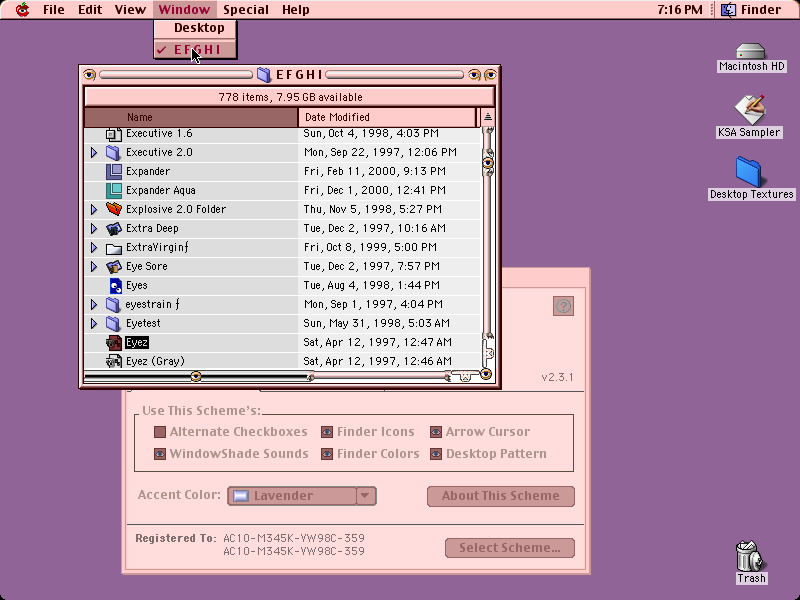Select the Eyez scheme file icon
The height and width of the screenshot is (600, 800).
point(114,342)
